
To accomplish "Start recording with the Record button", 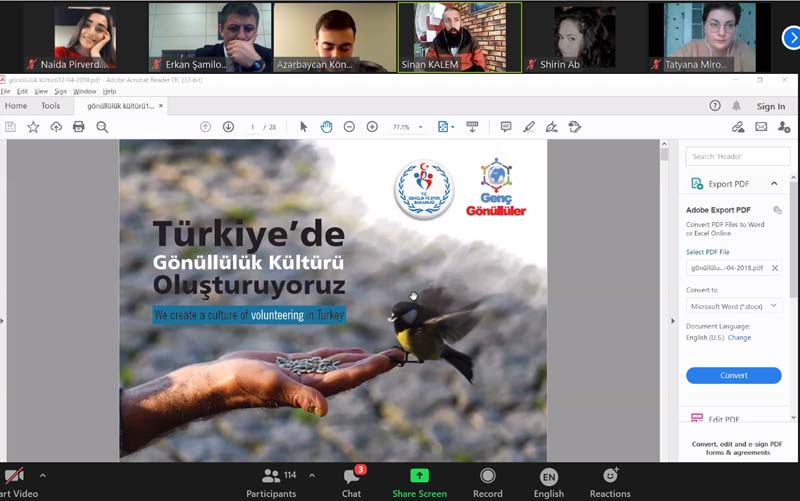I will (487, 480).
